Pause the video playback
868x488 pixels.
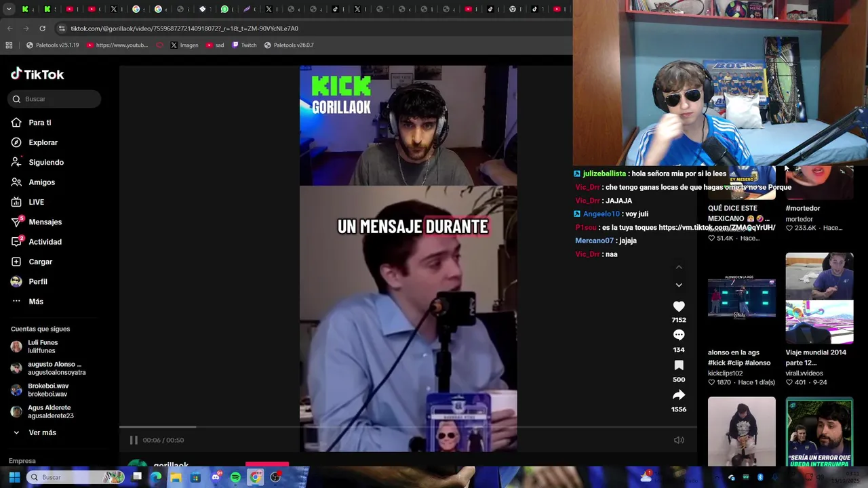(x=134, y=440)
